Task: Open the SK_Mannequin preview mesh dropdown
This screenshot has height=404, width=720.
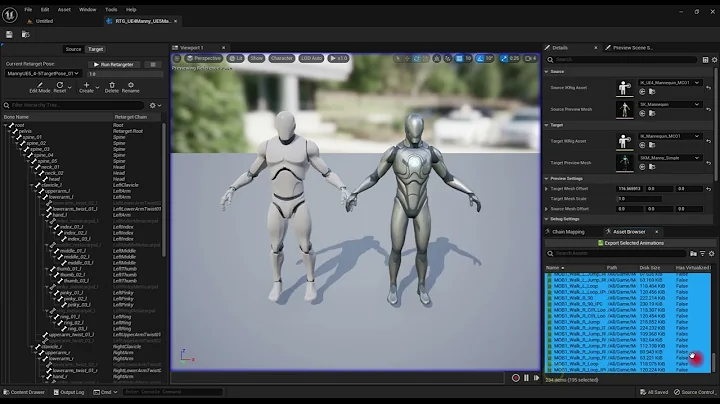Action: click(669, 104)
